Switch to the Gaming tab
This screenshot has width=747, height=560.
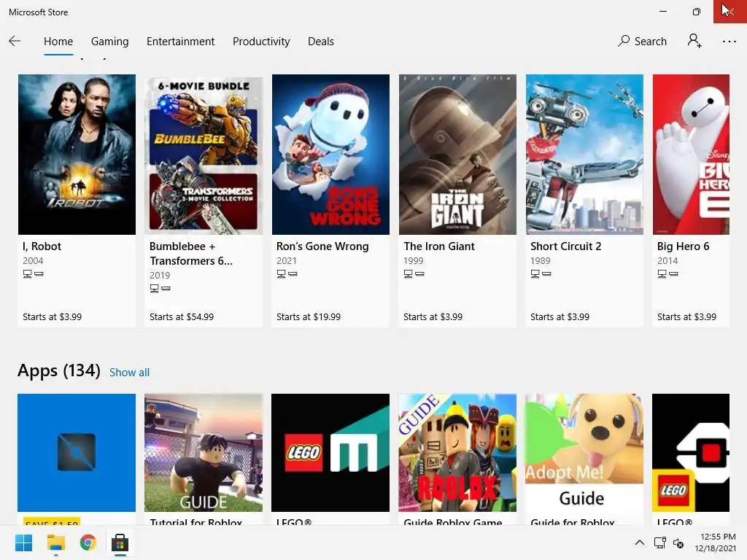[109, 42]
